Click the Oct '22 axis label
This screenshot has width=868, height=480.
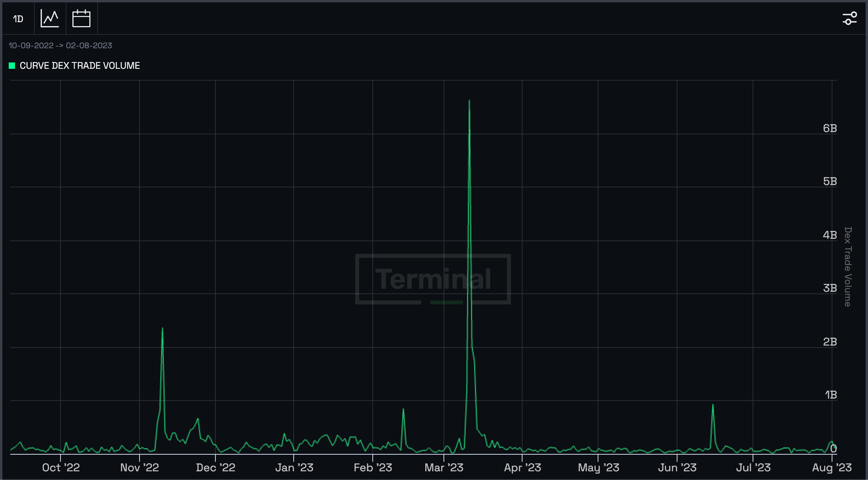tap(61, 468)
